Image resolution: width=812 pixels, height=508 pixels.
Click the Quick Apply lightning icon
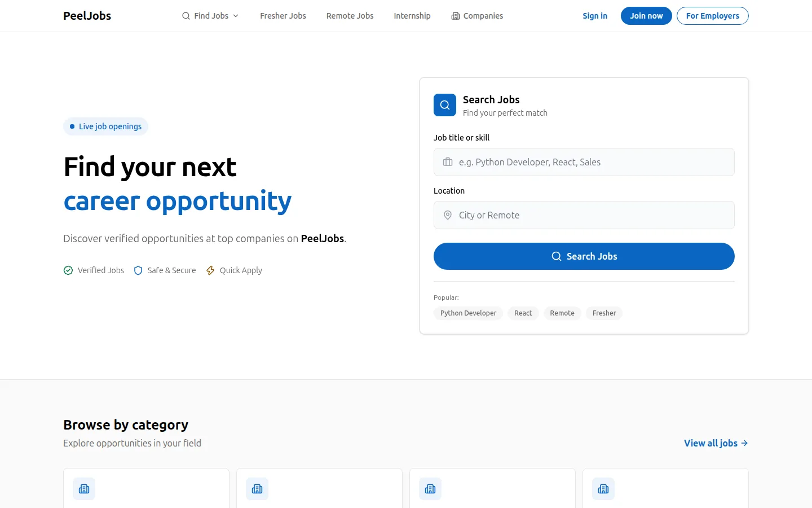point(210,270)
